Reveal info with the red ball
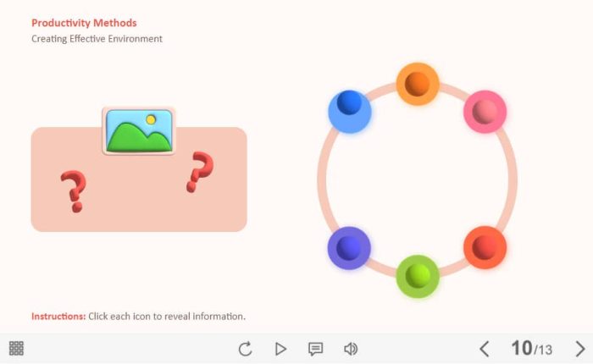The image size is (593, 364). coord(485,247)
